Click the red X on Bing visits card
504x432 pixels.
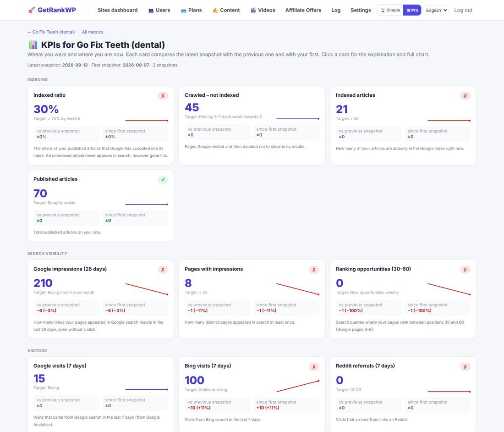[314, 367]
